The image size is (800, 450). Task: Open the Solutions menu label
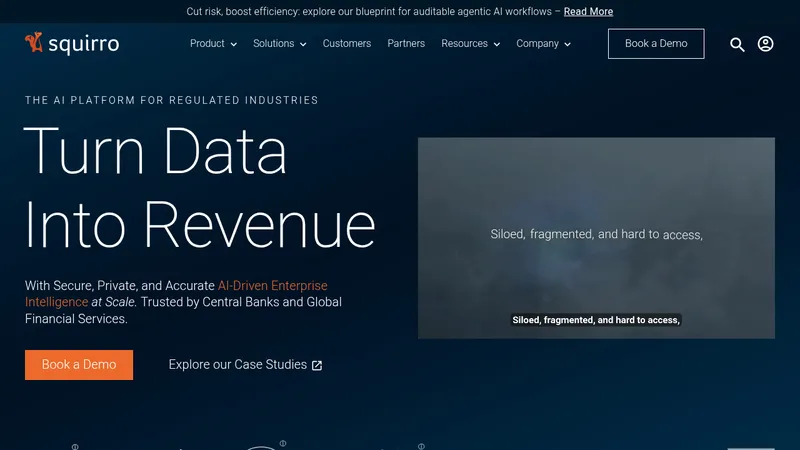click(273, 43)
